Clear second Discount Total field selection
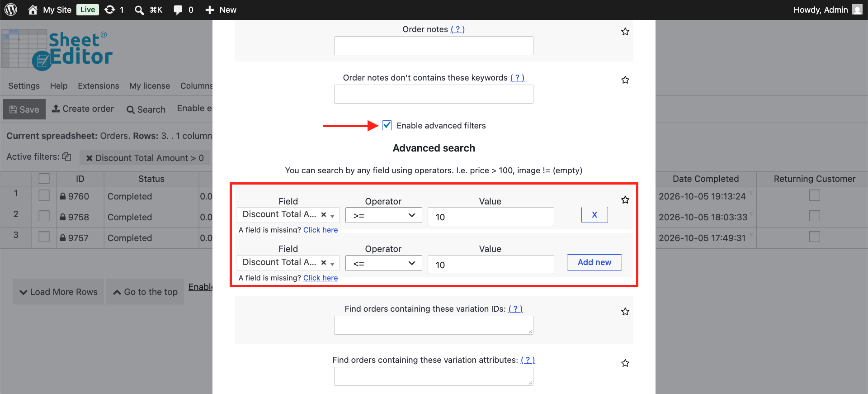 (x=324, y=262)
